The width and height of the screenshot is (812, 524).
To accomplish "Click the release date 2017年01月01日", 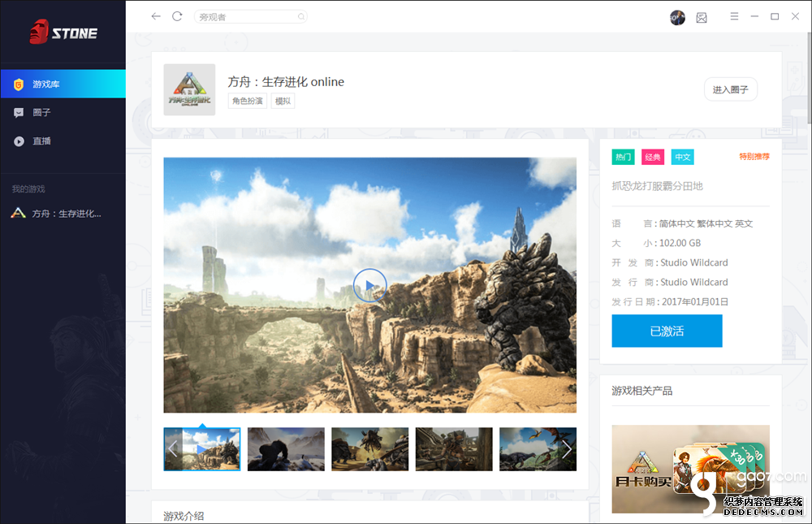I will [x=695, y=301].
